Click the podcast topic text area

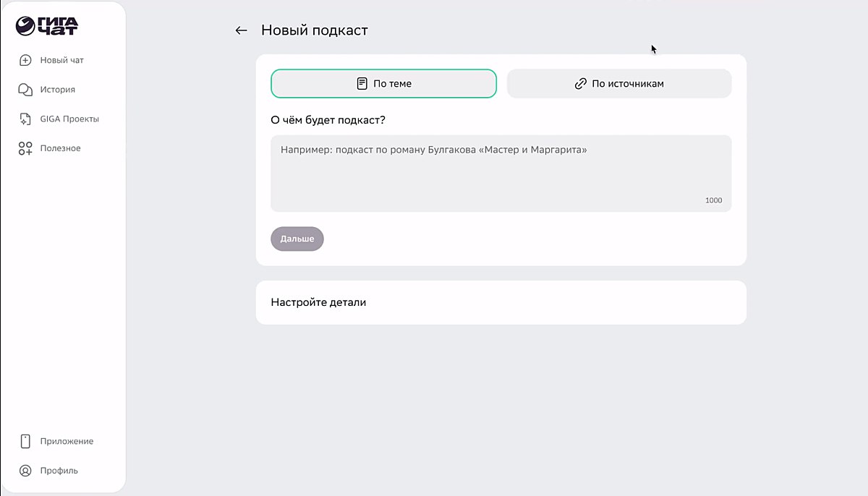click(x=501, y=172)
